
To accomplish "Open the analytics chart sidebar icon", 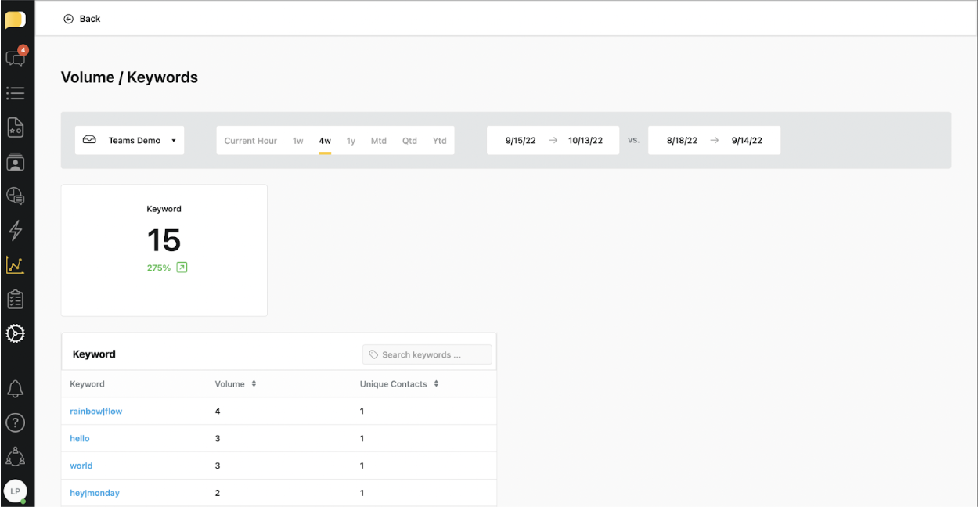I will (16, 265).
